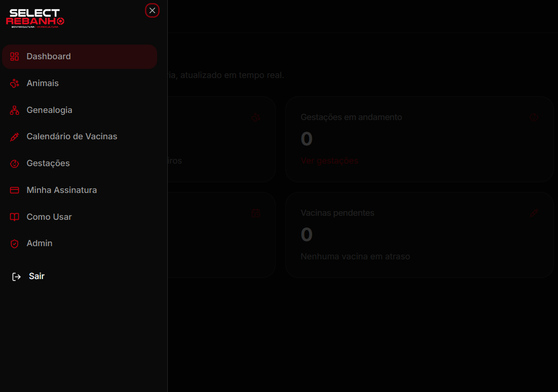Viewport: 558px width, 392px height.
Task: Click the Gestações em andamento card icon
Action: point(534,117)
